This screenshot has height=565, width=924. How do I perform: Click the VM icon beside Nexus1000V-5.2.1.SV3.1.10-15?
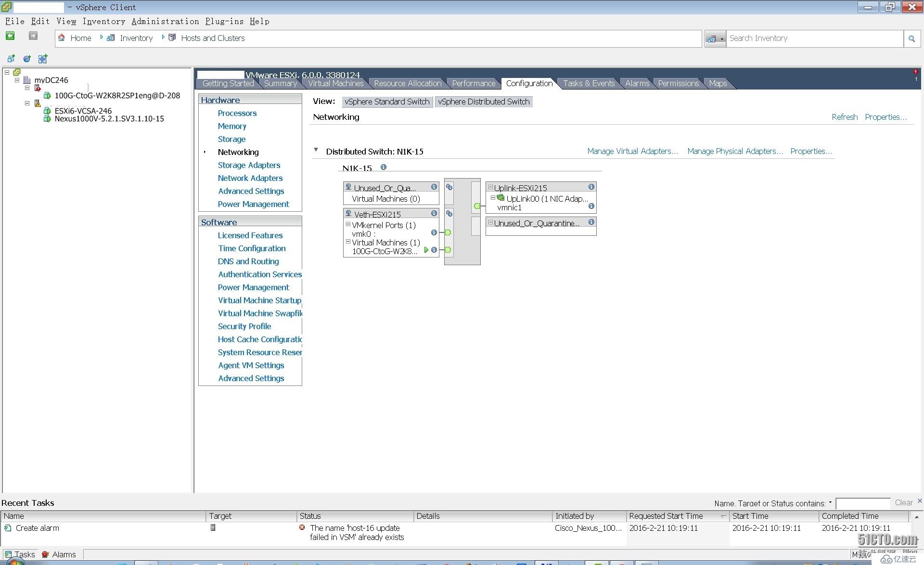click(47, 118)
